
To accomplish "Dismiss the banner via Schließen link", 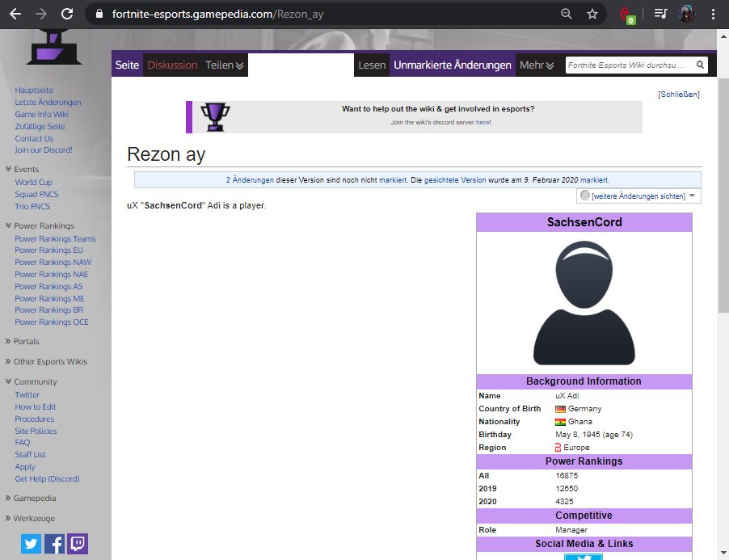I will (x=679, y=95).
